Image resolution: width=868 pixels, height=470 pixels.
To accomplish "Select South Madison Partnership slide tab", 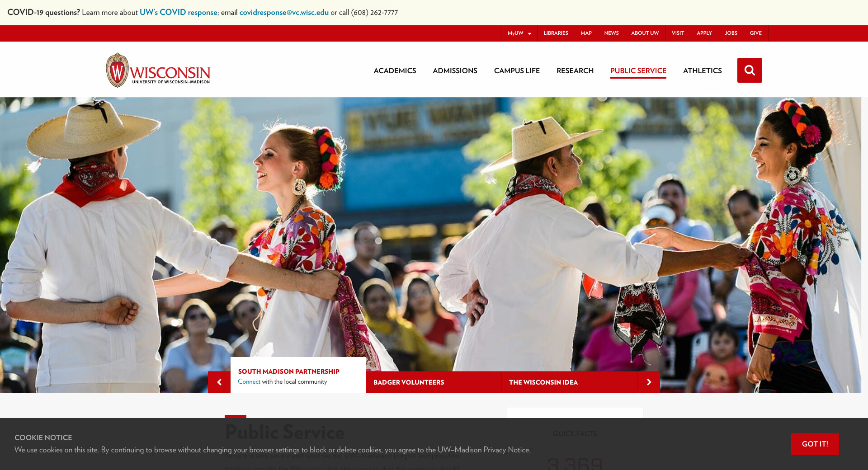I will pos(298,375).
